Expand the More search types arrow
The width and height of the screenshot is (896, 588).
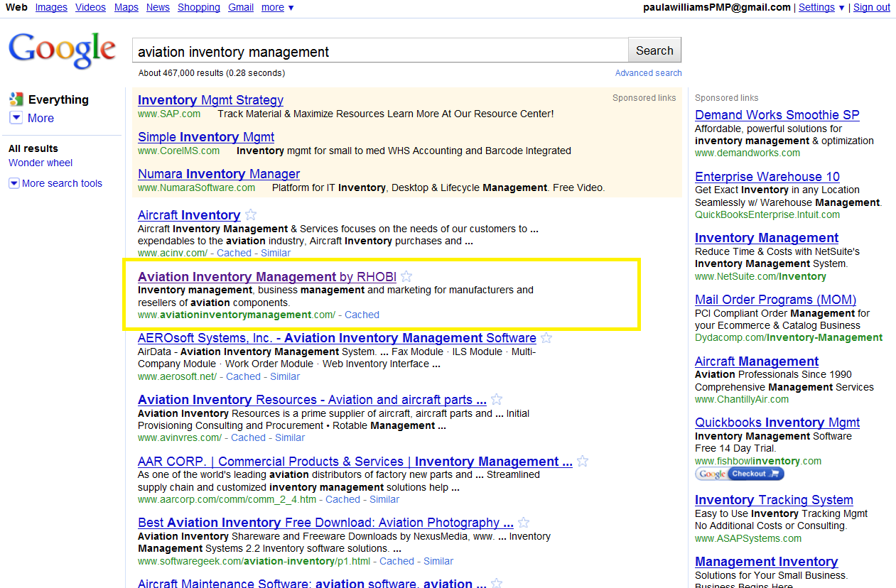point(16,118)
